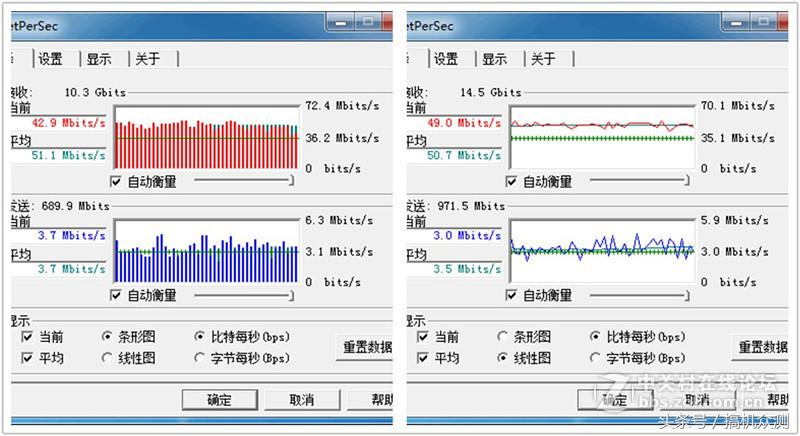Open the 关于 tab in right window
800x436 pixels.
pos(543,59)
